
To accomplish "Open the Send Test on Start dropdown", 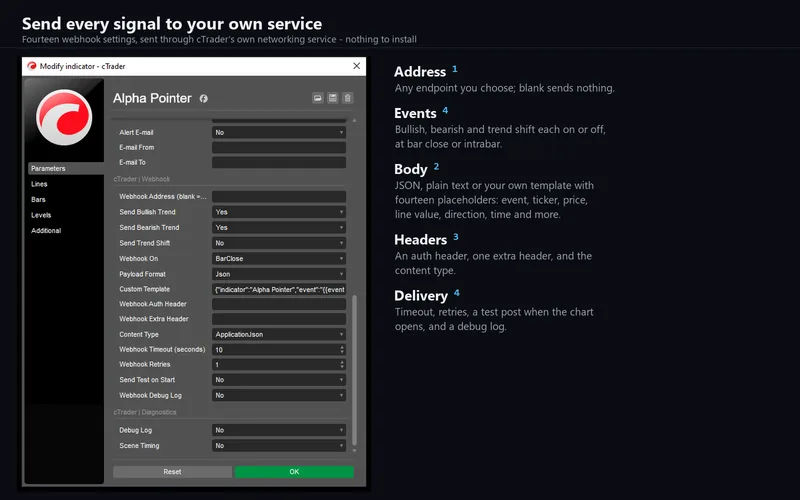I will [279, 380].
